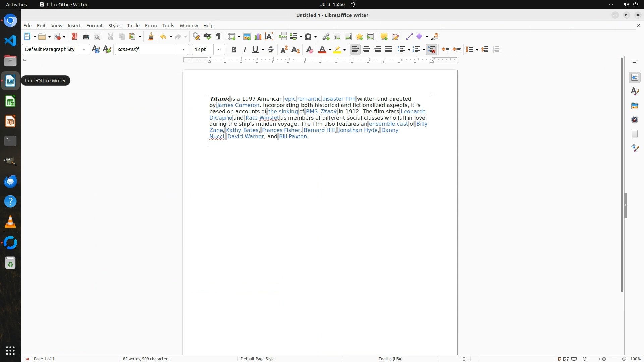Follow the James Cameron hyperlink
Screen dimensions: 644x362
(238, 105)
